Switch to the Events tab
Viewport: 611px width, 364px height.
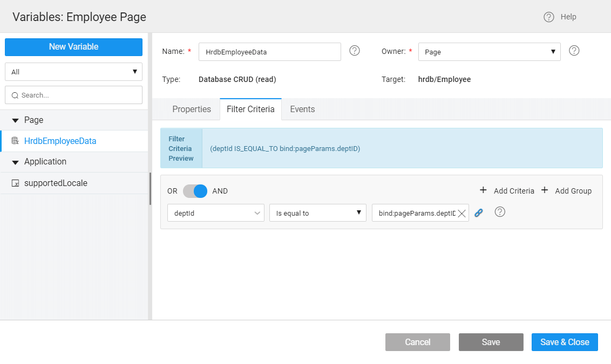click(302, 109)
